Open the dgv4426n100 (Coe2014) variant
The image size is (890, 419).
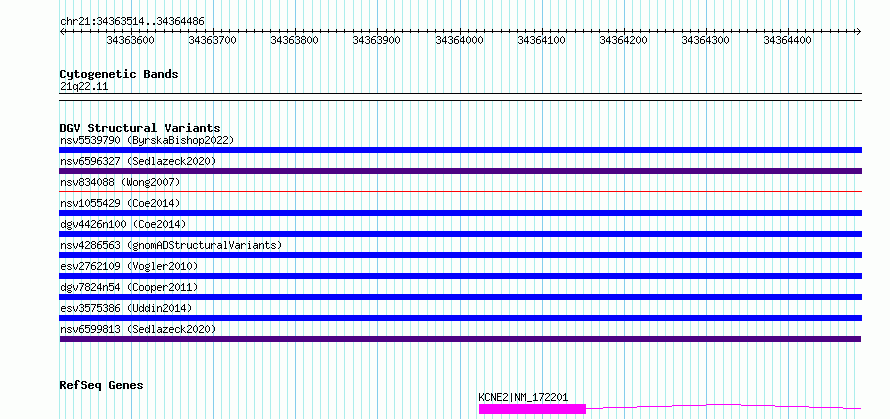coord(123,224)
